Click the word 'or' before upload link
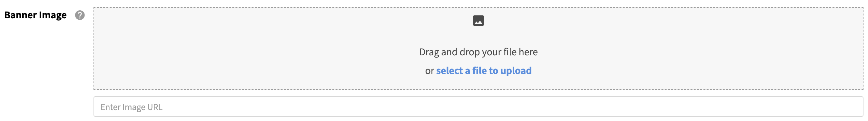 pos(429,71)
